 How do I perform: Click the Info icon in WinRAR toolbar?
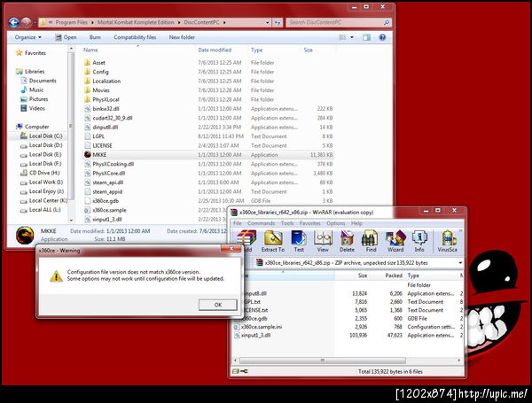(x=419, y=241)
